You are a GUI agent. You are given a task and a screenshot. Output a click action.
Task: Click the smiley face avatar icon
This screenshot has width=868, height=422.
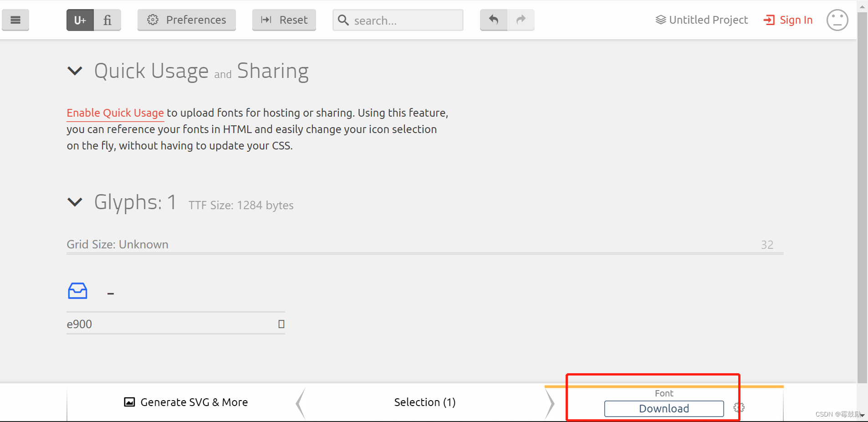837,20
